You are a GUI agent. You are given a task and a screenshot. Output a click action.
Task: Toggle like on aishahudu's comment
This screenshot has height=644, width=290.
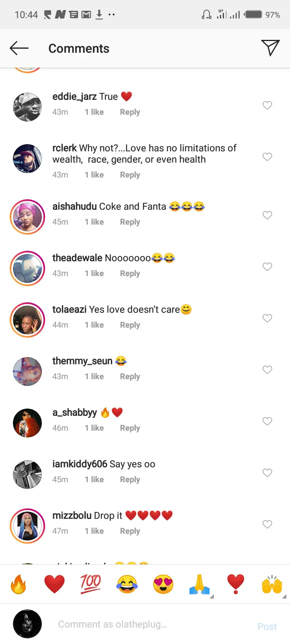267,215
